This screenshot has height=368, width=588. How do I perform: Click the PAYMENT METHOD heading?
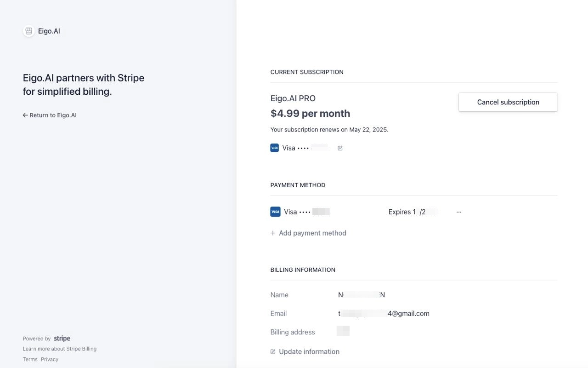[x=298, y=185]
